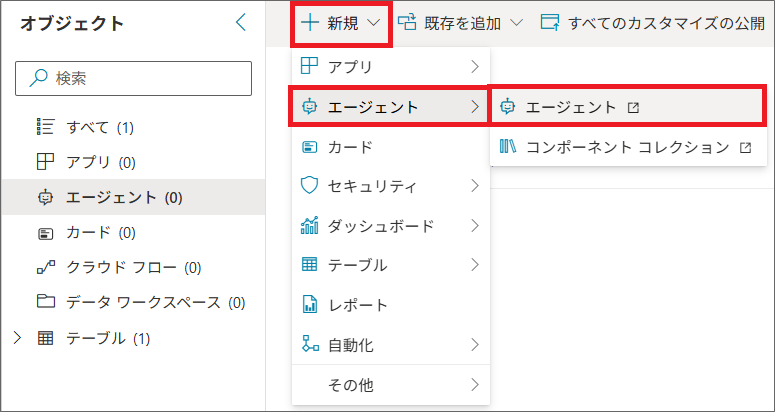Select テーブル in the 新規 menu
The width and height of the screenshot is (775, 412).
click(390, 265)
